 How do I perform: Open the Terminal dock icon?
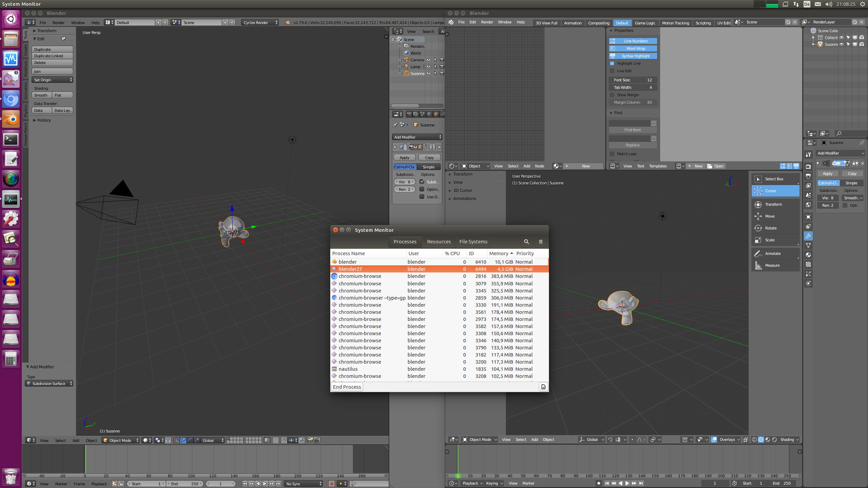click(11, 139)
